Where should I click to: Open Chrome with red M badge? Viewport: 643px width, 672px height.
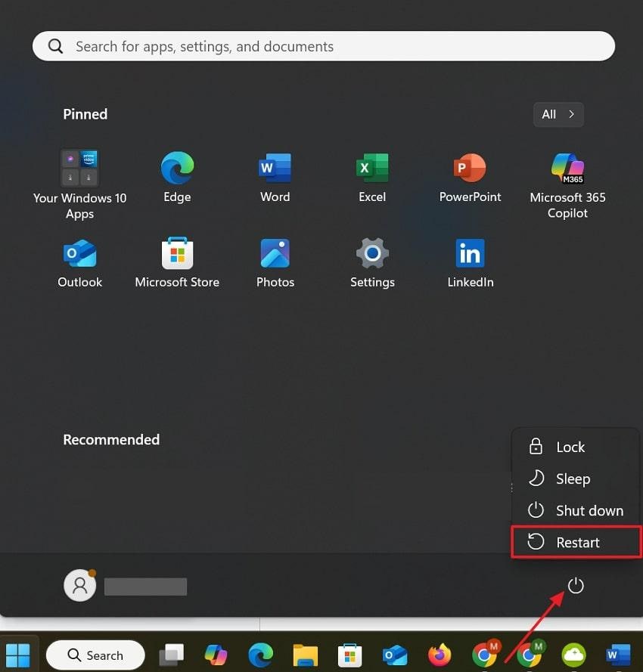pos(485,654)
